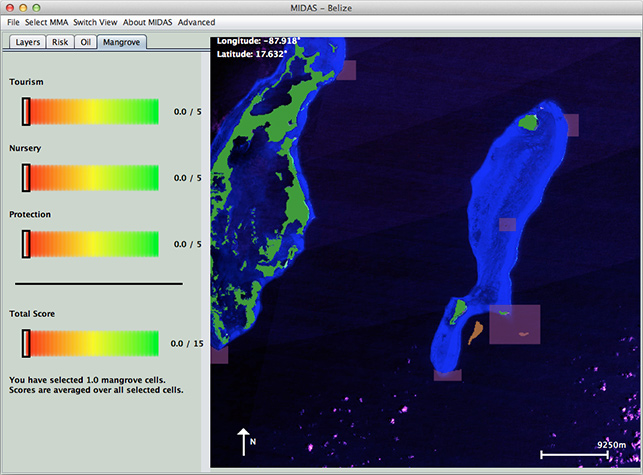Click the pink square in the atoll's center
643x475 pixels.
tap(507, 225)
